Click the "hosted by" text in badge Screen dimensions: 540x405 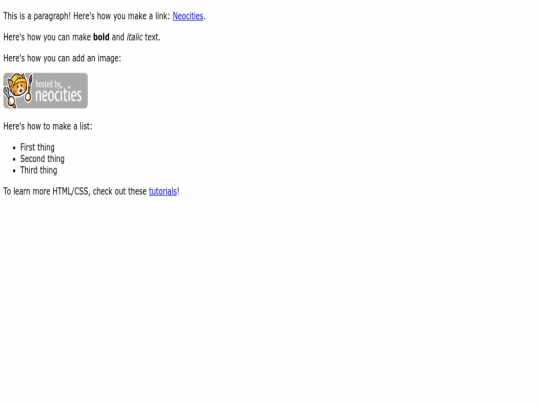[x=48, y=84]
